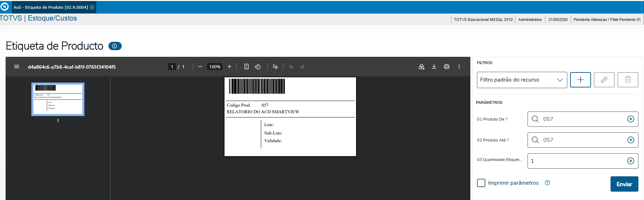Click the fit to page icon
The image size is (644, 200).
(247, 67)
